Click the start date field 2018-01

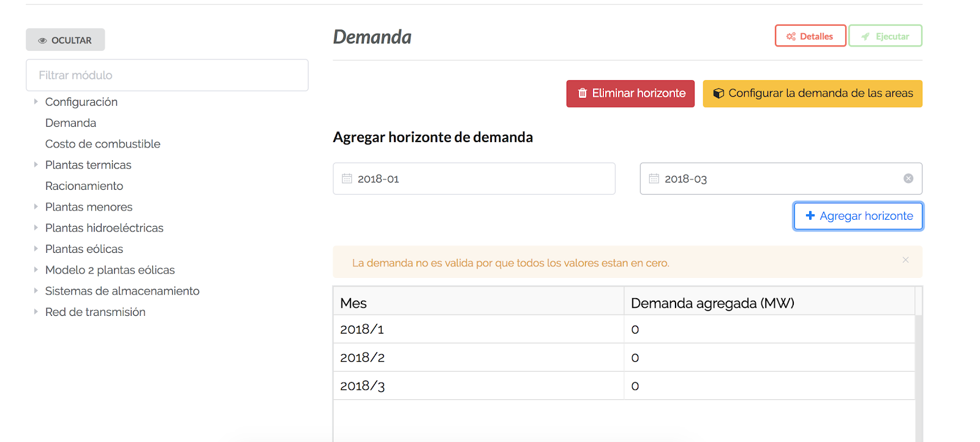474,179
